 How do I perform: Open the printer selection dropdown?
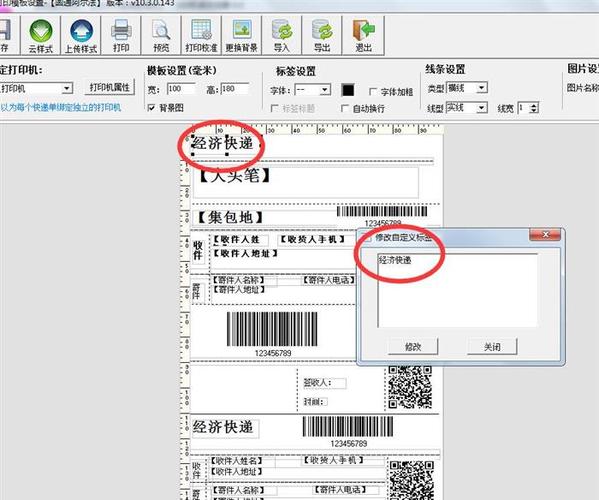(x=67, y=89)
